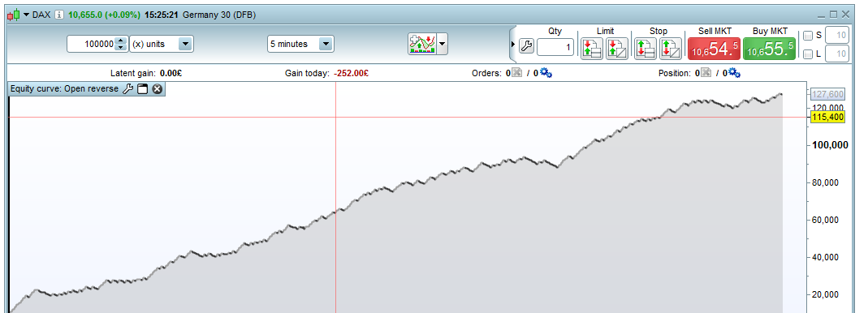Click the Stop order icon with horizontal lines
Viewport: 868px width, 313px height.
[646, 49]
